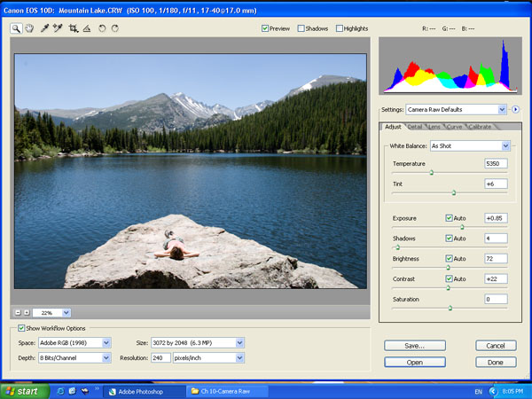
Task: Click the Done button
Action: tap(496, 363)
